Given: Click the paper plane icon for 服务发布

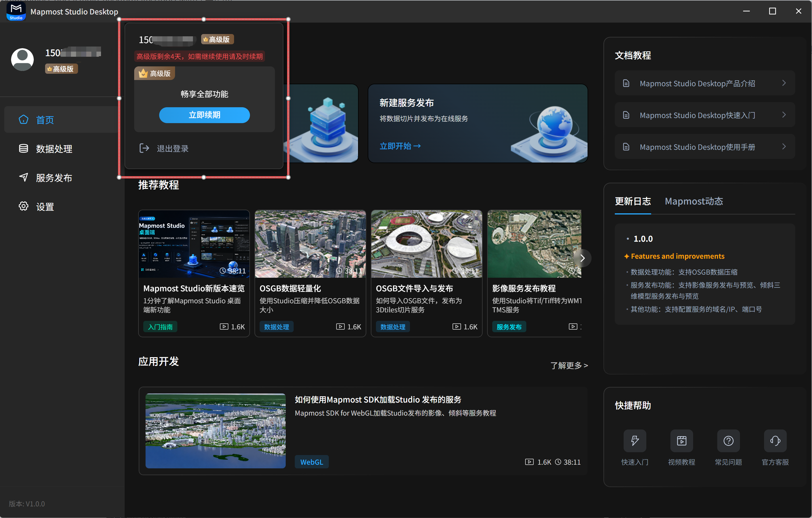Looking at the screenshot, I should tap(24, 177).
